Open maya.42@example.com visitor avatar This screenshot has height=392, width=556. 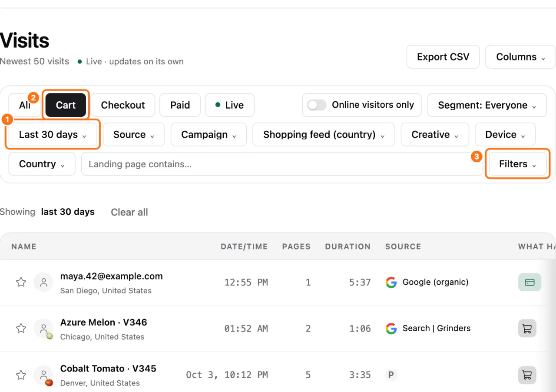tap(43, 282)
